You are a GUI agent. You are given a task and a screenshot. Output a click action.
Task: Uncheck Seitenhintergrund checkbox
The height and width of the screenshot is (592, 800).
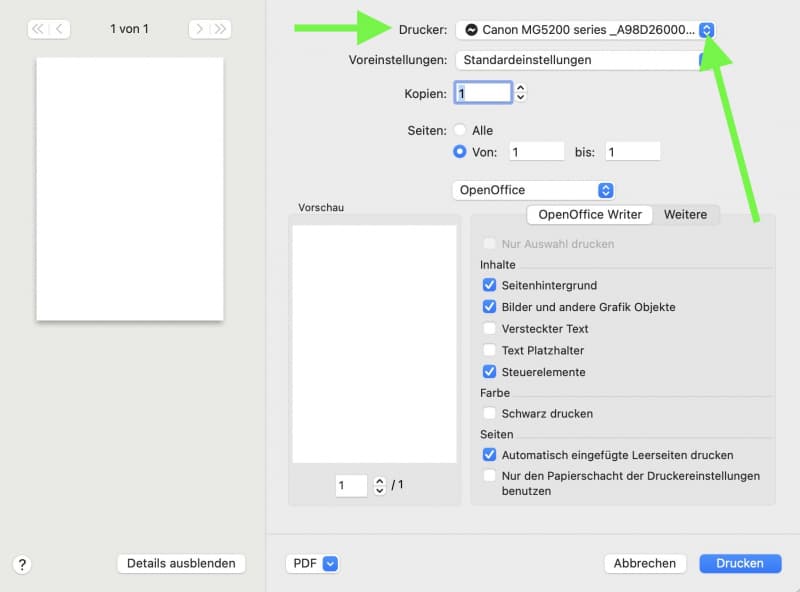(x=489, y=285)
